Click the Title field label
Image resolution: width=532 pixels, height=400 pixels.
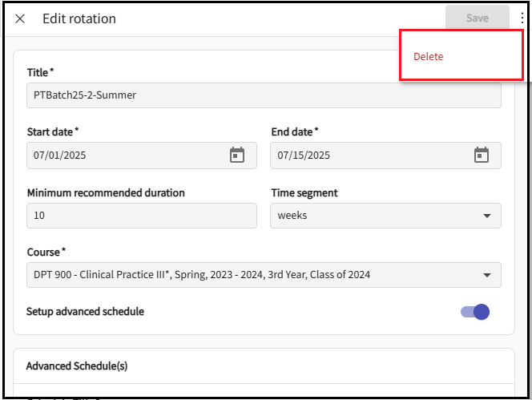(x=40, y=72)
